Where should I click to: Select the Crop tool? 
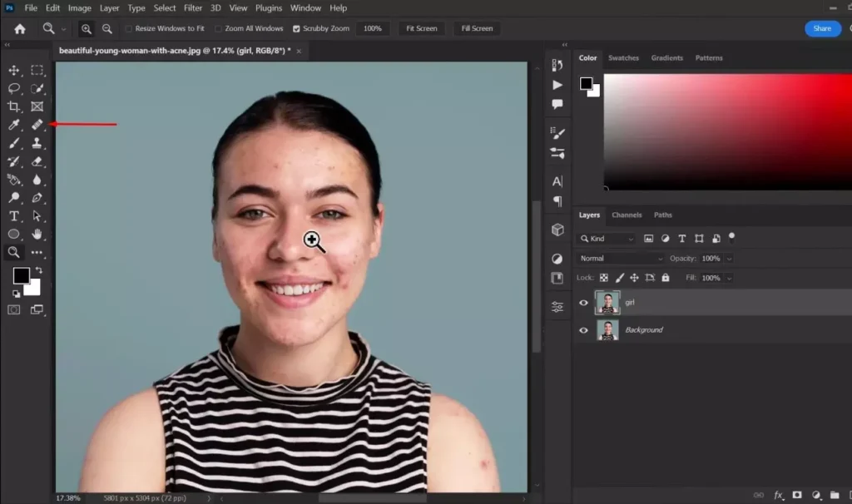(13, 106)
